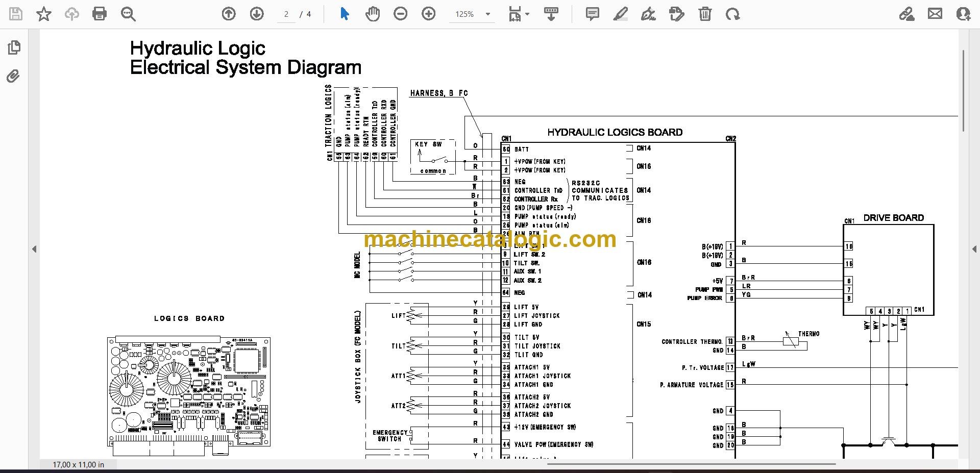This screenshot has height=473, width=980.
Task: Upload file to cloud
Action: coord(72,14)
